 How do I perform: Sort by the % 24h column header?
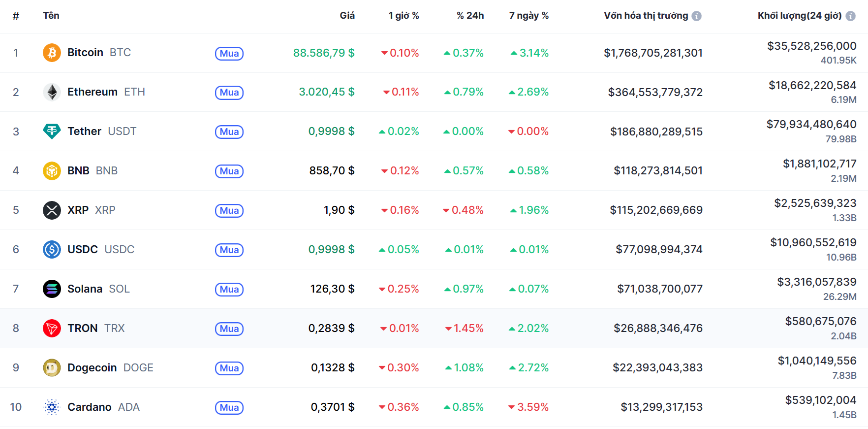pyautogui.click(x=470, y=16)
